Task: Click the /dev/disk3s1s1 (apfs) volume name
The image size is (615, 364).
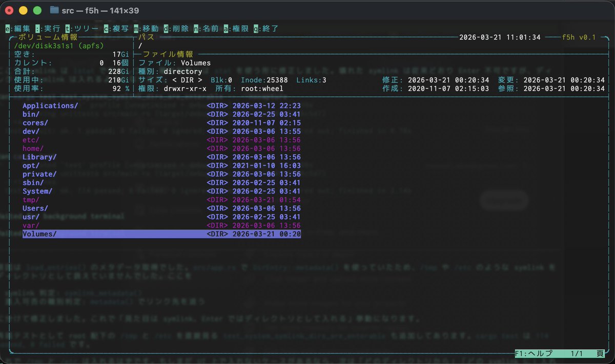Action: pos(59,46)
